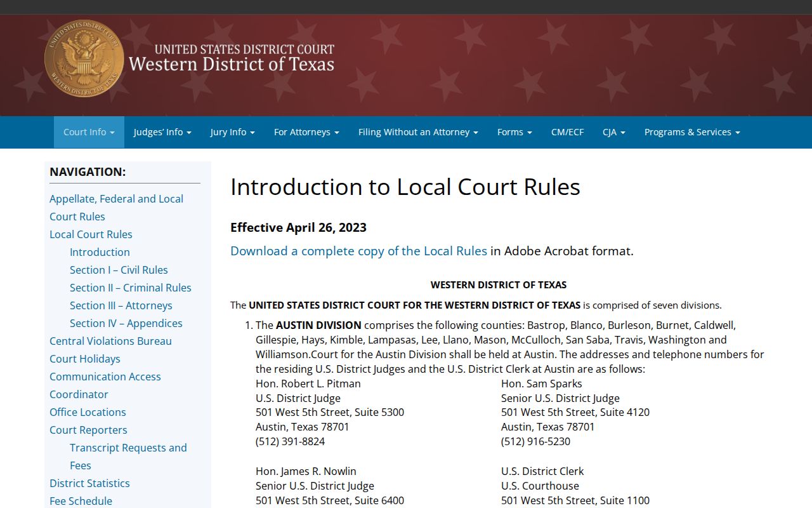
Task: Select the 'AUSTIN DIVISION' bold text
Action: (x=318, y=325)
